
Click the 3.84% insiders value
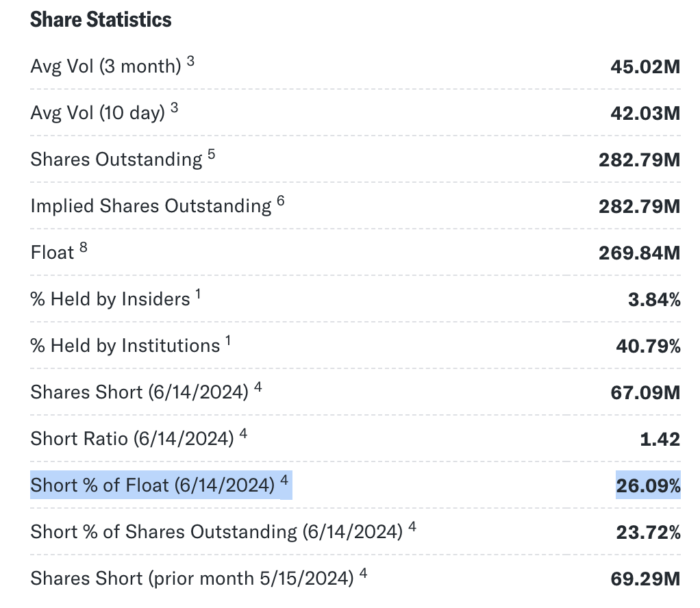(x=654, y=300)
